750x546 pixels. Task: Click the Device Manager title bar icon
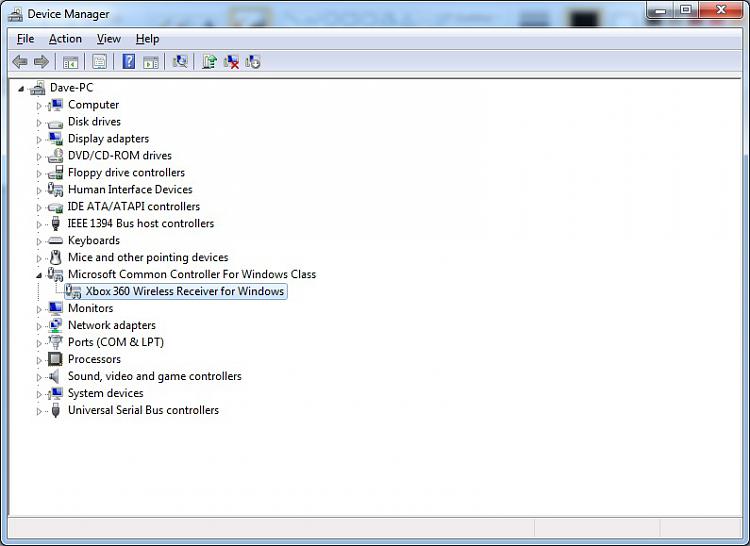[15, 14]
